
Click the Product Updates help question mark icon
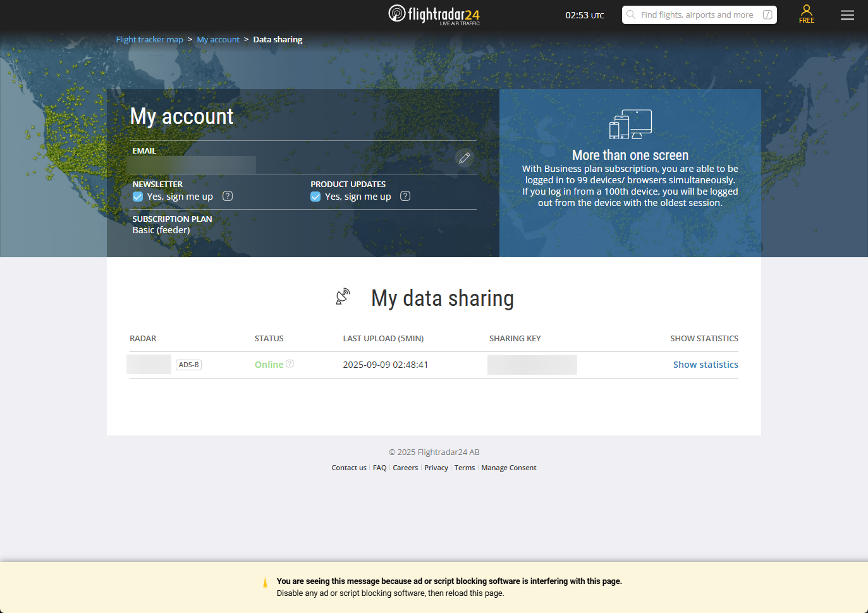pos(405,197)
